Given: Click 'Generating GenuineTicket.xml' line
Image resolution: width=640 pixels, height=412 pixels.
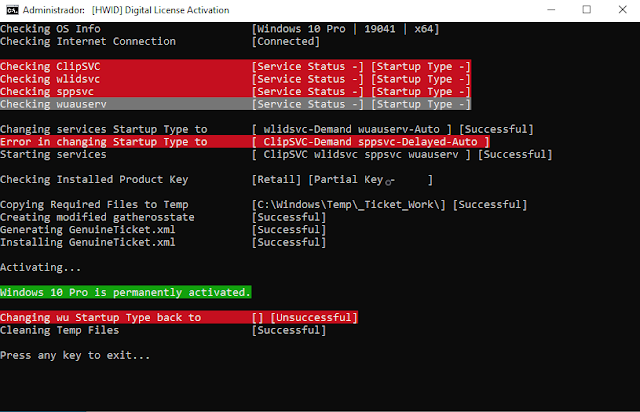Looking at the screenshot, I should click(88, 230).
